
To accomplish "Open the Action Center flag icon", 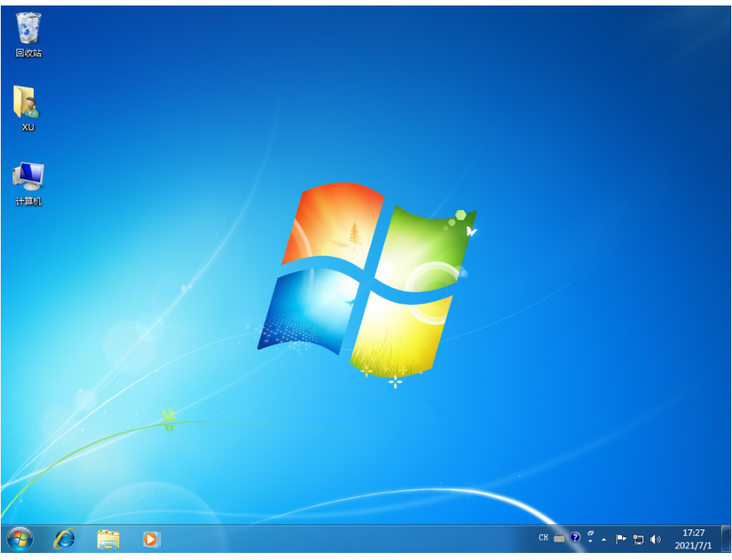I will point(621,539).
